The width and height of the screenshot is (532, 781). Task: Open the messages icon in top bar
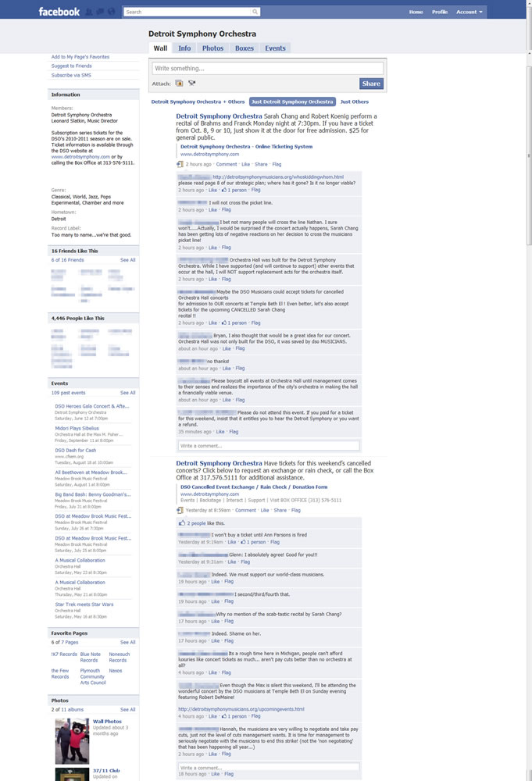pyautogui.click(x=100, y=12)
